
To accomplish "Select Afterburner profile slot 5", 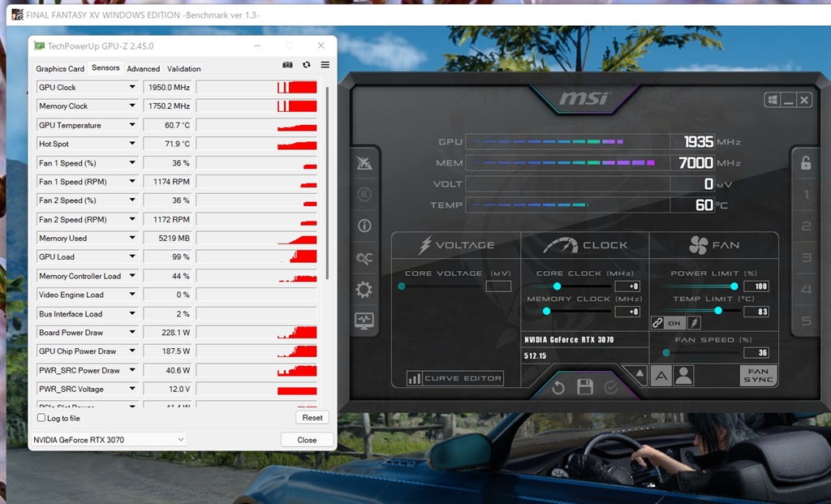I will tap(806, 321).
